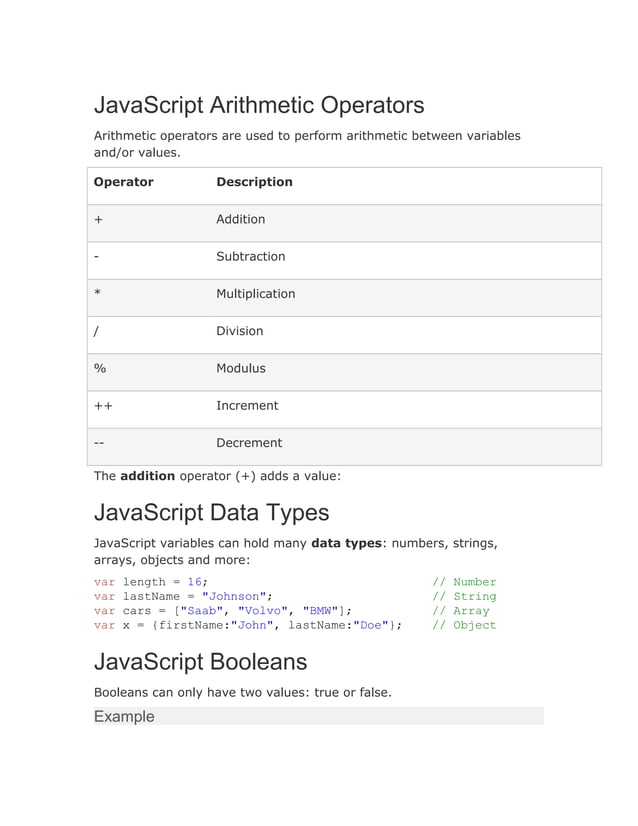638x826 pixels.
Task: Click the '// Array' comment
Action: pos(461,611)
